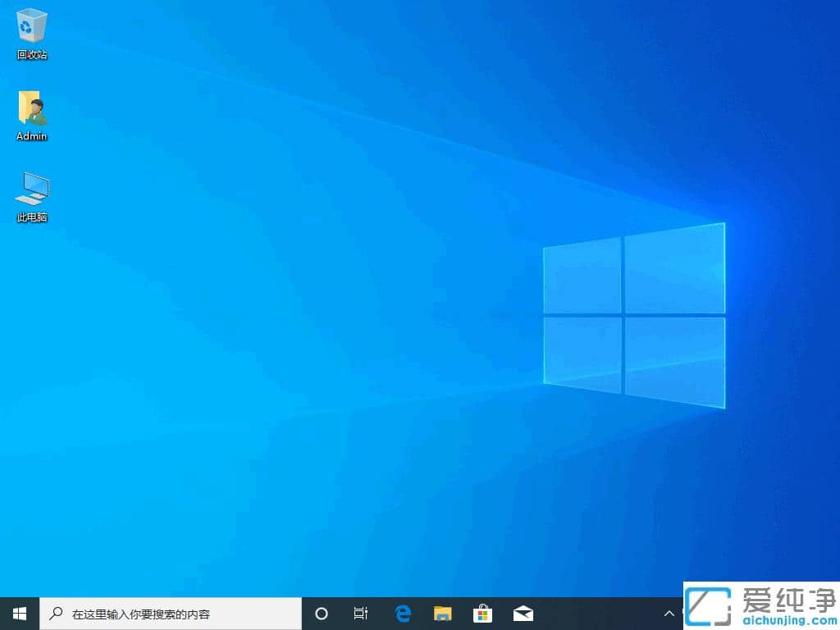
Task: Click the Admin folder label text
Action: click(x=30, y=136)
